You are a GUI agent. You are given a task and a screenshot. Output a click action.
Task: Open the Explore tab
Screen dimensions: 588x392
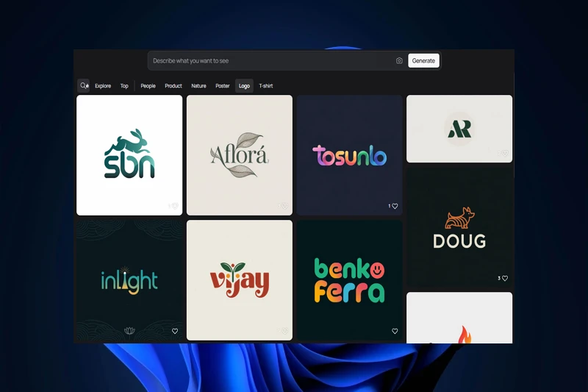click(103, 86)
